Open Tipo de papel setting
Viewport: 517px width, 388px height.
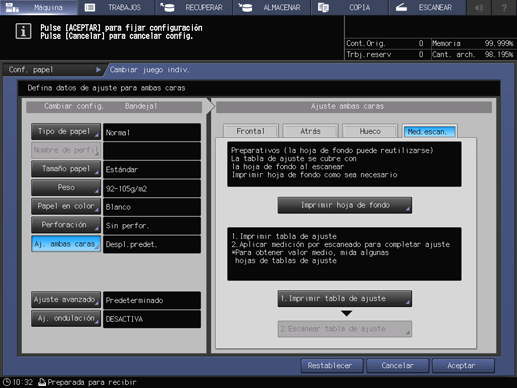click(x=66, y=132)
